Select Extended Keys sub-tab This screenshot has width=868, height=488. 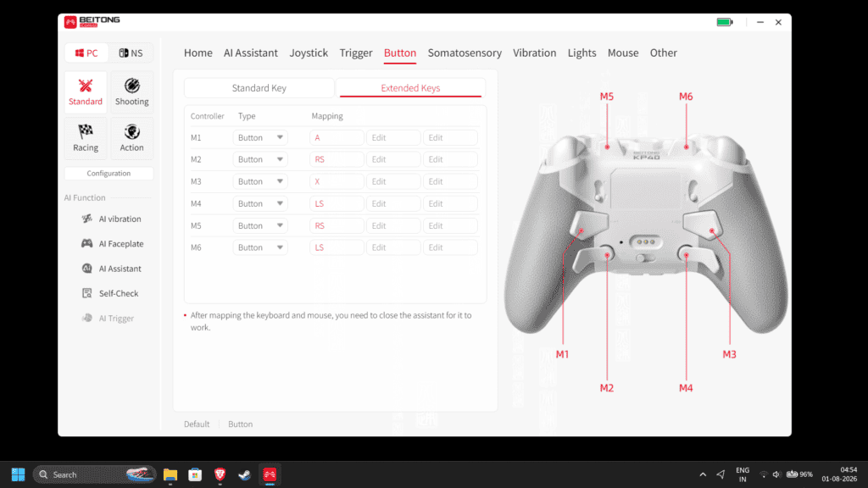click(410, 88)
